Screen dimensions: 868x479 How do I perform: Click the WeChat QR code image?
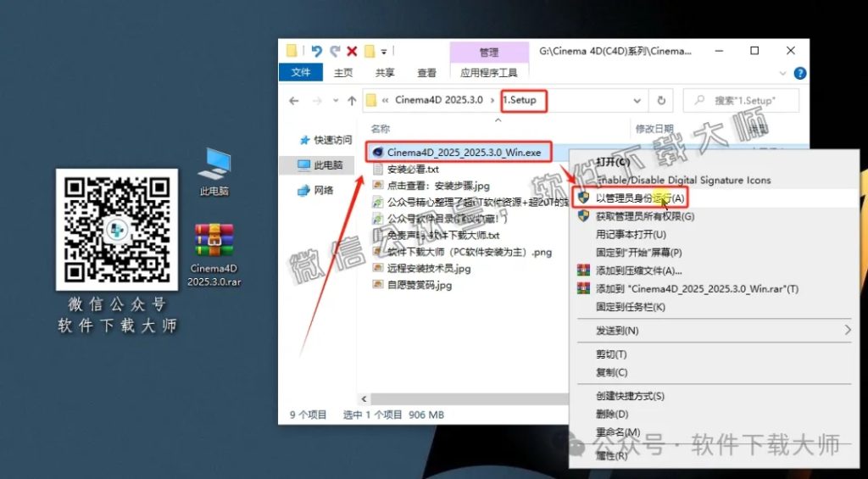(x=116, y=229)
